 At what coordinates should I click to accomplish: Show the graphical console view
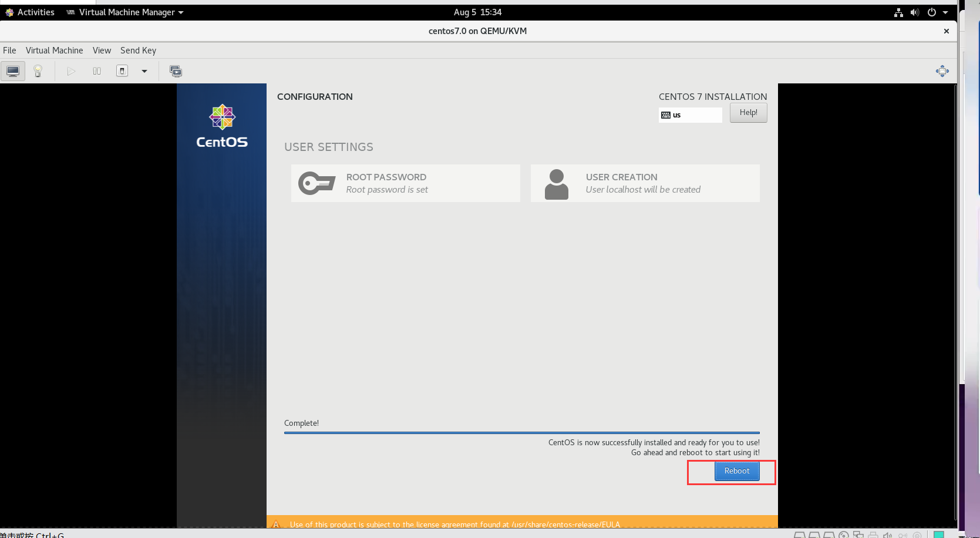pos(13,71)
